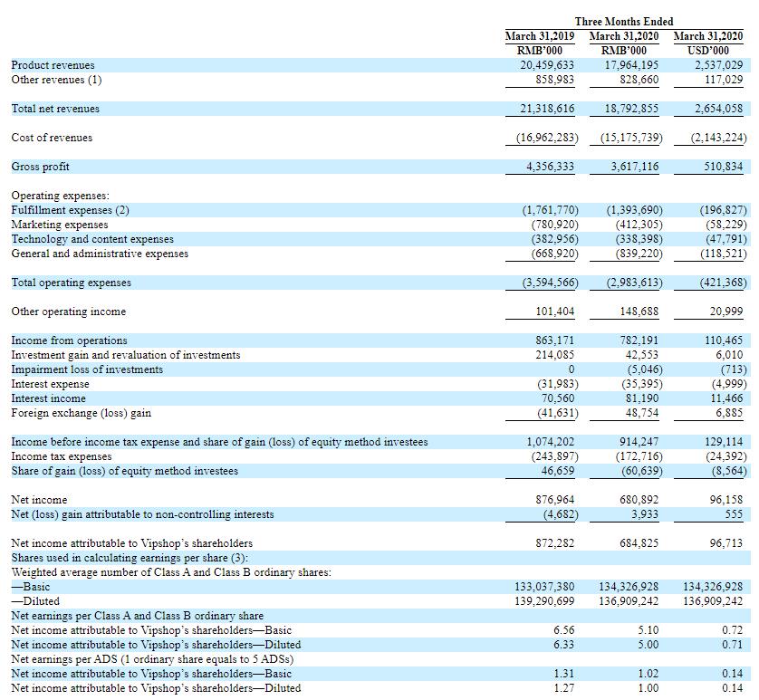Select 'Foreign exchange (loss) gain' label
Image resolution: width=759 pixels, height=700 pixels.
tap(82, 413)
